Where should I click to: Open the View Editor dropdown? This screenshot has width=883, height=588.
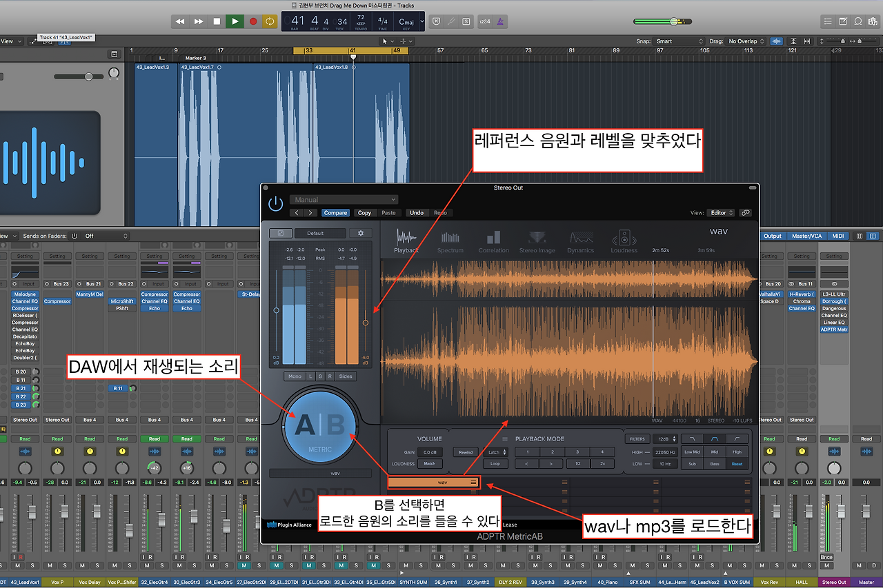(x=722, y=213)
